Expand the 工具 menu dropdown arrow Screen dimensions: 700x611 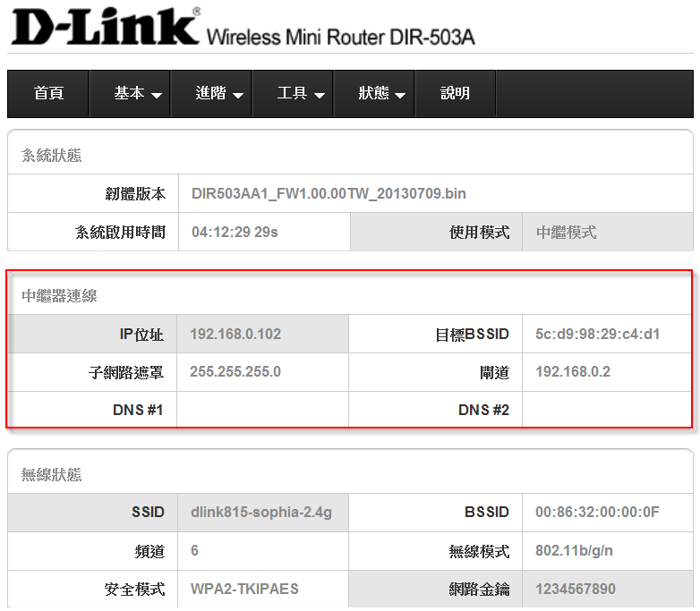pos(319,95)
